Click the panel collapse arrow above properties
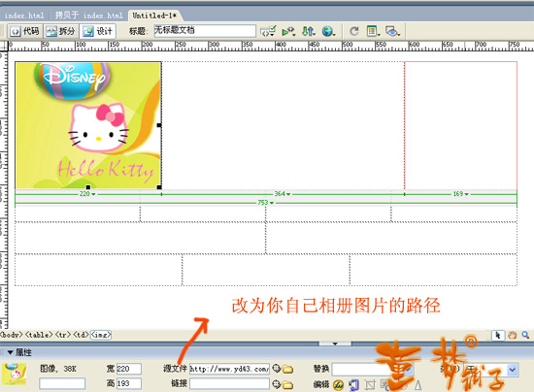Screen dimensions: 534x392 335,343
